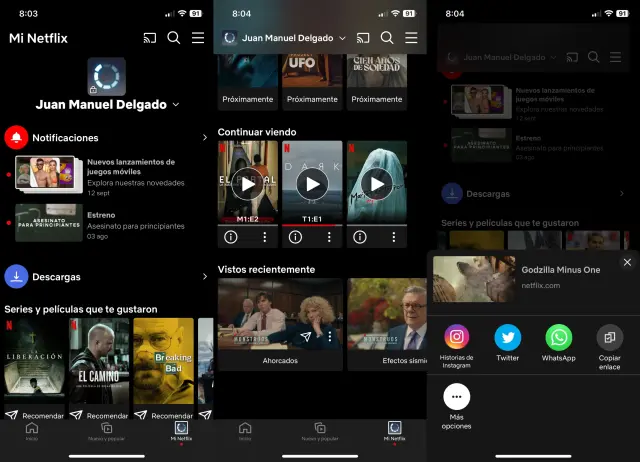Open info icon below the Dark tile

(x=294, y=237)
